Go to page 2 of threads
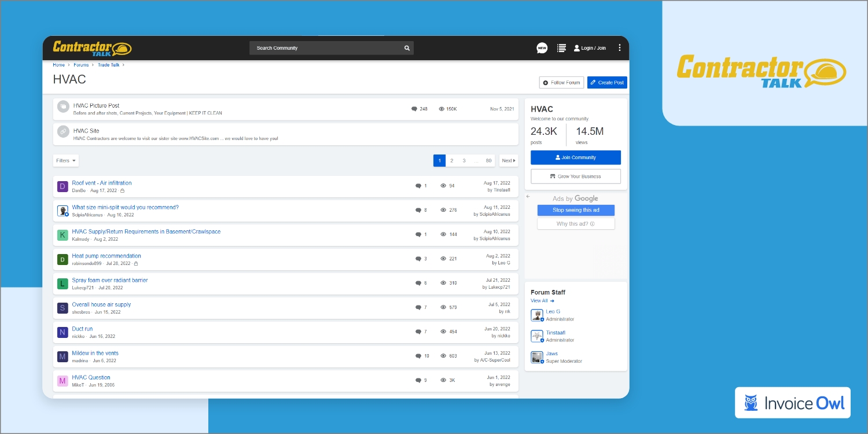Viewport: 868px width, 434px height. click(x=451, y=160)
